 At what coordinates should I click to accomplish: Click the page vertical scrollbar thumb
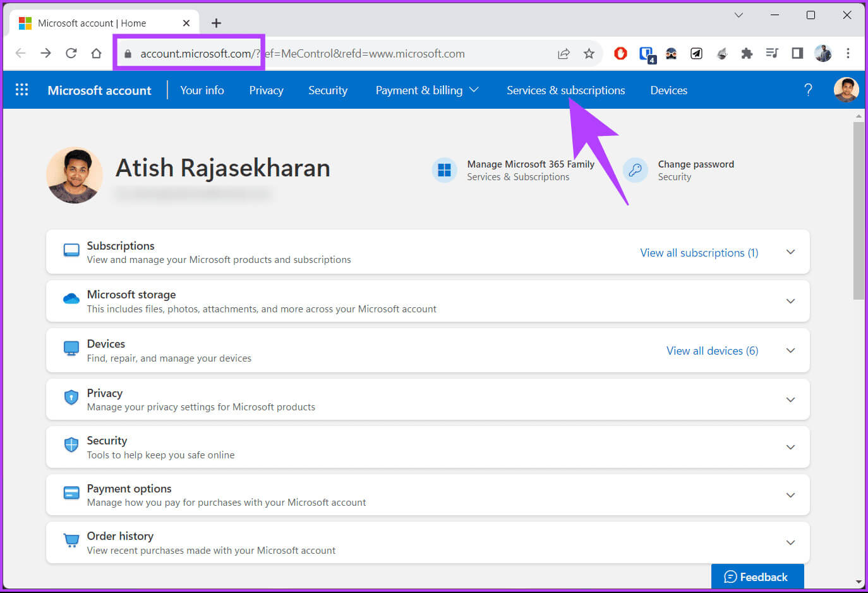click(859, 211)
